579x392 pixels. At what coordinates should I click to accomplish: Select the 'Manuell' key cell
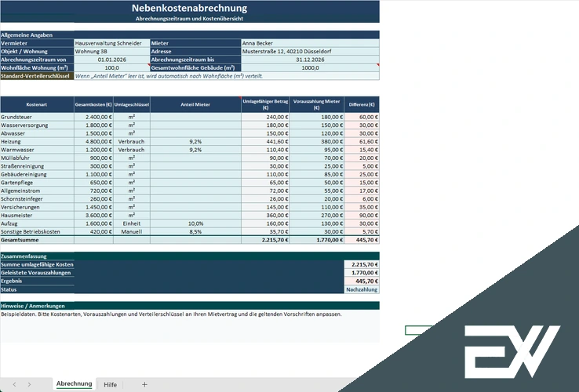[132, 231]
